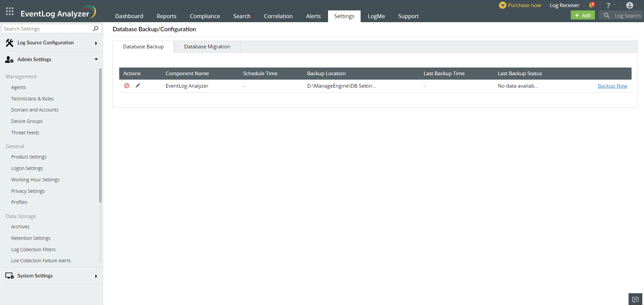The height and width of the screenshot is (305, 644).
Task: Click the Purchase now shopping cart icon
Action: (x=503, y=5)
